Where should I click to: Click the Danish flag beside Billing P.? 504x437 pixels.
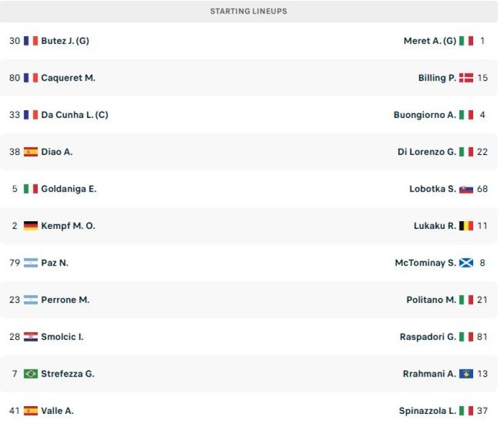pos(466,78)
